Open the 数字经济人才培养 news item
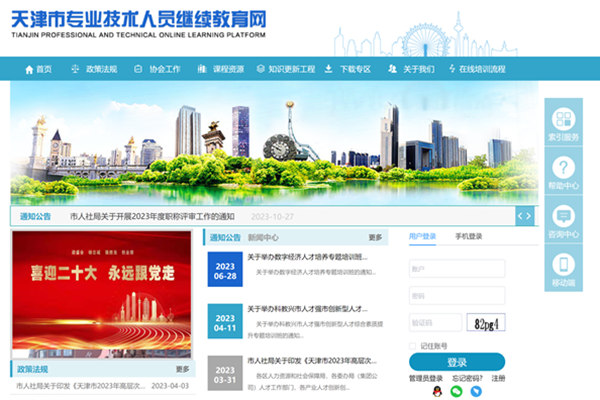Viewport: 600px width, 400px height. coord(307,257)
